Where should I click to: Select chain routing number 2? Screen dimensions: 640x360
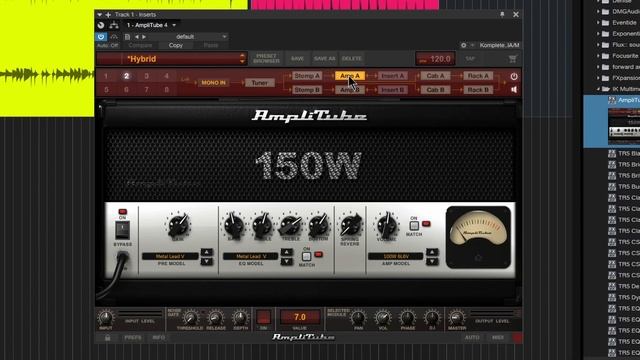point(127,76)
